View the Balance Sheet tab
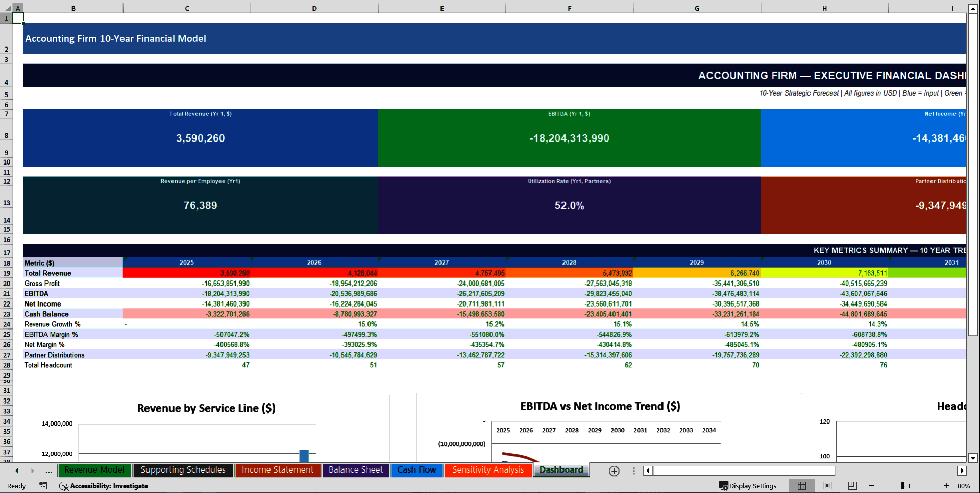The width and height of the screenshot is (980, 493). [356, 470]
